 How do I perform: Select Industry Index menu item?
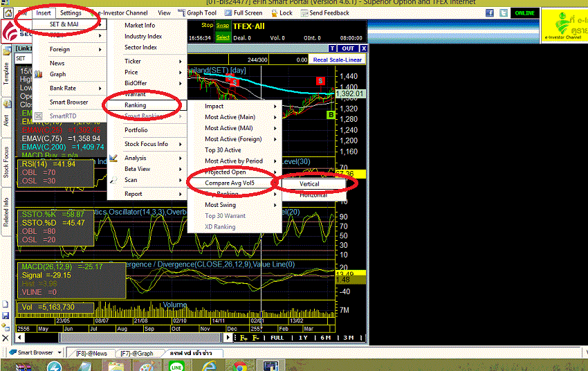click(147, 37)
